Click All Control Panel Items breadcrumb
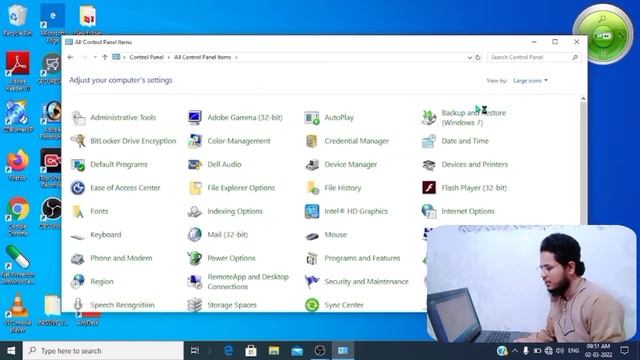The height and width of the screenshot is (360, 640). click(x=202, y=58)
